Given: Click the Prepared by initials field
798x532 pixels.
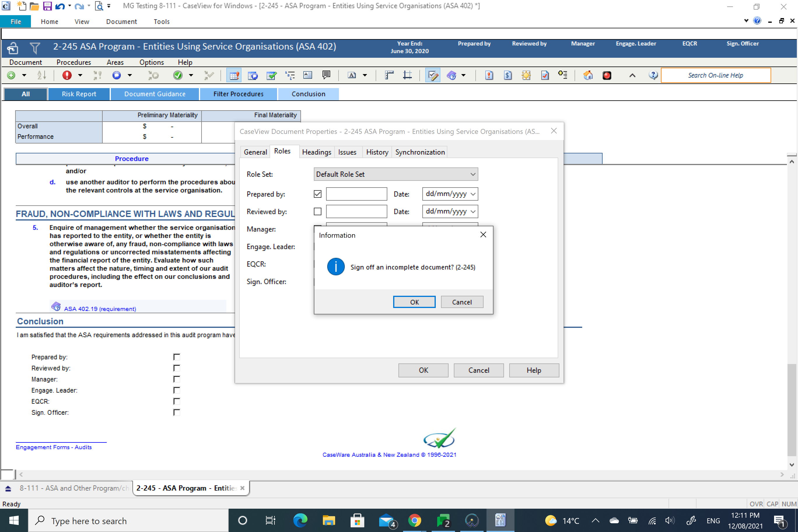Looking at the screenshot, I should pyautogui.click(x=356, y=194).
